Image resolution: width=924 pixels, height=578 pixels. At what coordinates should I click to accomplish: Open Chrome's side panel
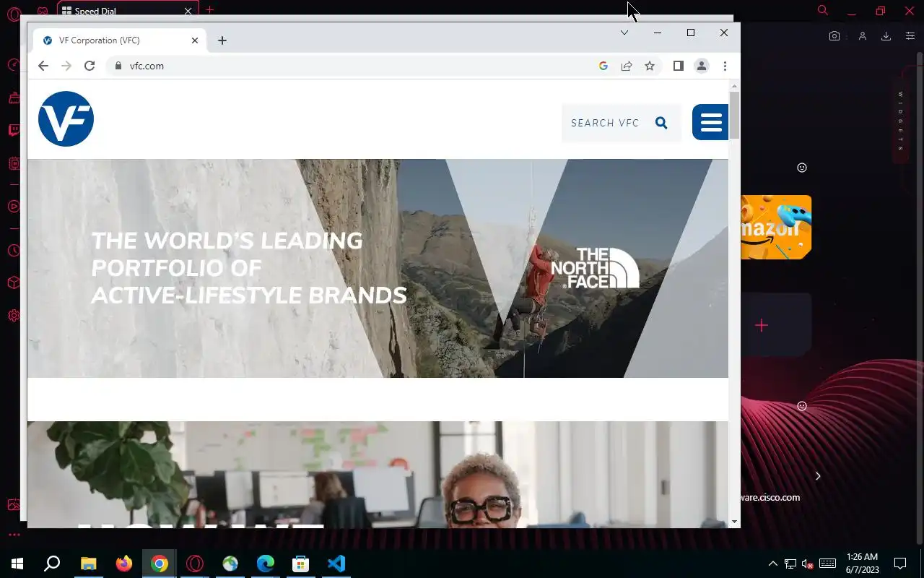(x=679, y=66)
